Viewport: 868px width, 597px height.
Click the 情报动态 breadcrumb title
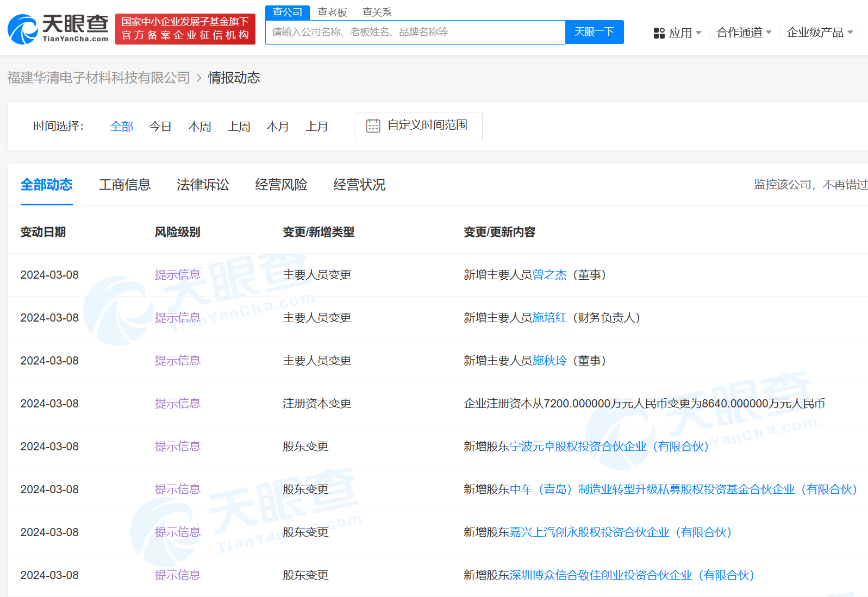tap(234, 78)
